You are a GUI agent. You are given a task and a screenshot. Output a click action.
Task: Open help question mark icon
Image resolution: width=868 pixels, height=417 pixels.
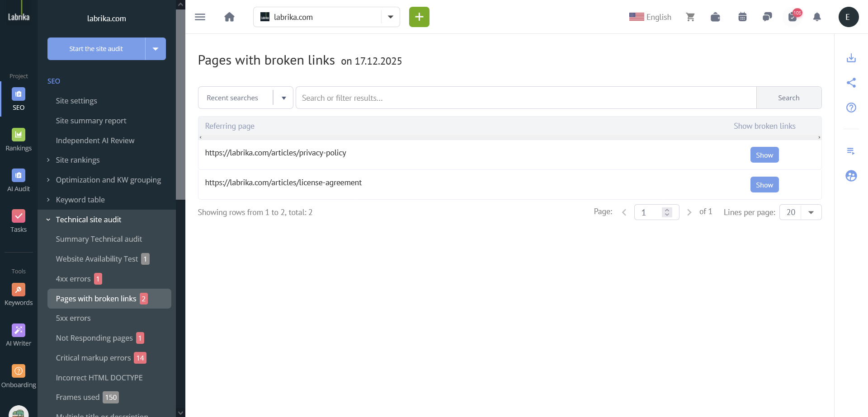[851, 108]
